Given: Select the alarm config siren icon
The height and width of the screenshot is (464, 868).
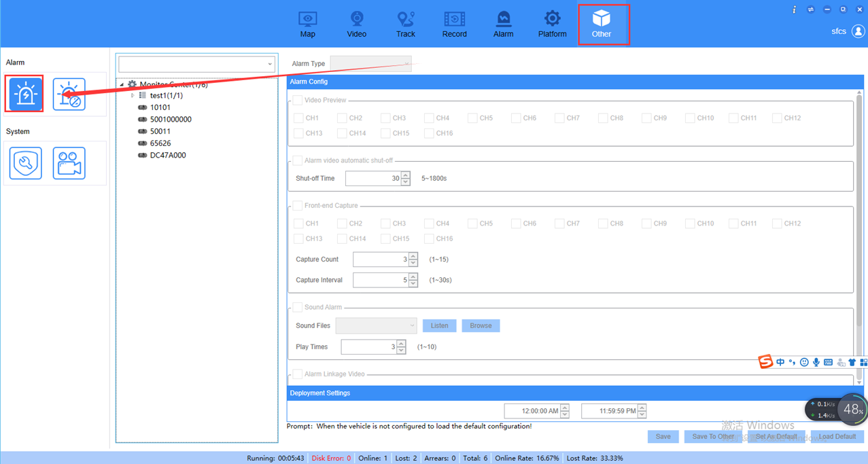Looking at the screenshot, I should [x=26, y=94].
